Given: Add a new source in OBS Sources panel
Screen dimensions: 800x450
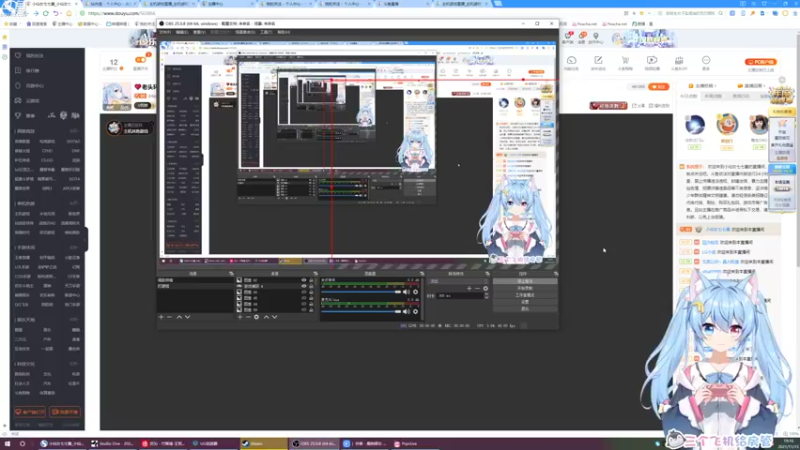Looking at the screenshot, I should (240, 317).
